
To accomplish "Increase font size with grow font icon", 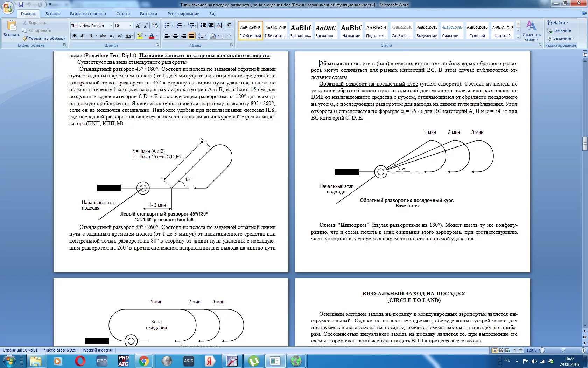I will click(x=138, y=26).
